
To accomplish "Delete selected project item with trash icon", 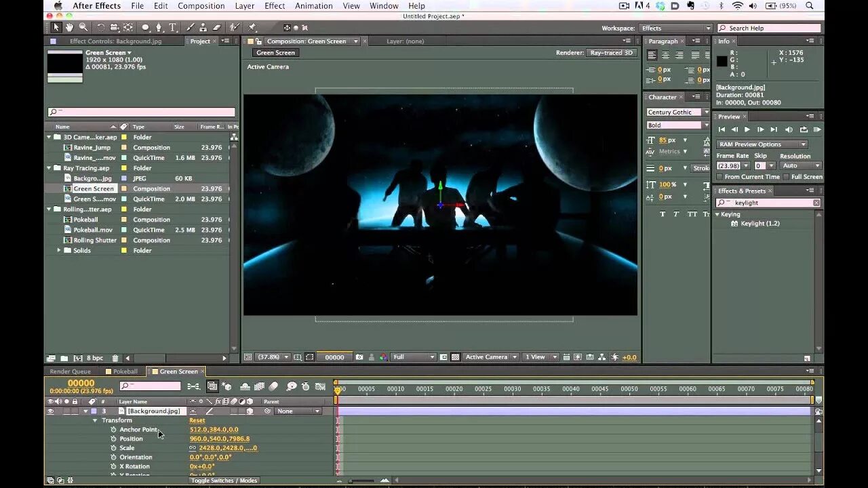I will 115,358.
